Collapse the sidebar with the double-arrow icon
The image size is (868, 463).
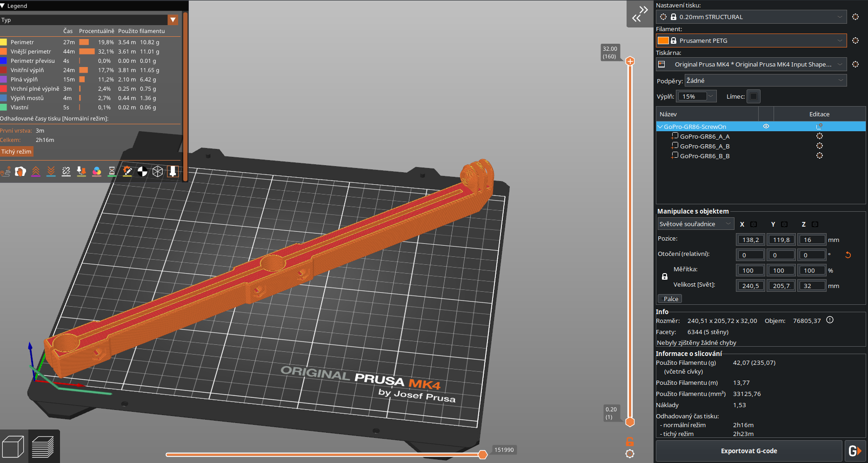[640, 14]
